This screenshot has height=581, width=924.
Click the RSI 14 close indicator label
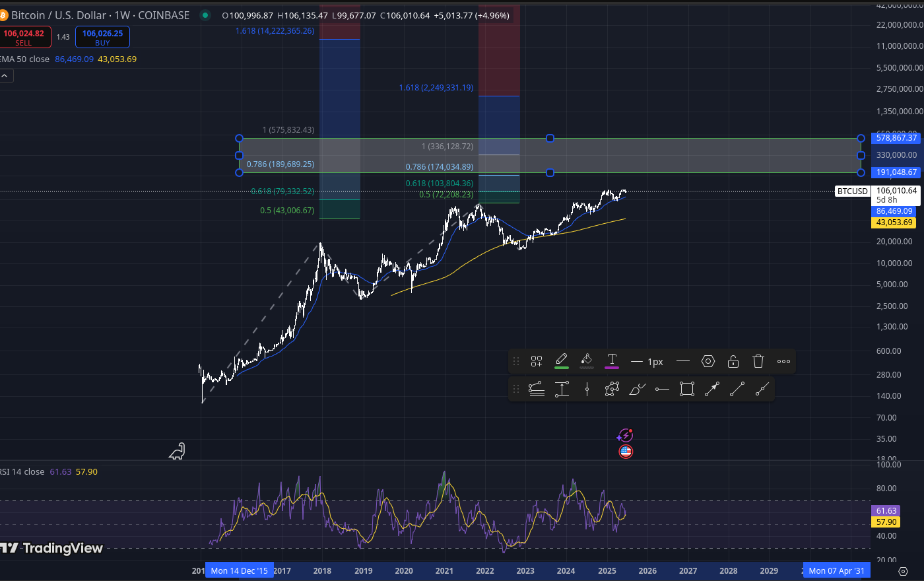click(22, 471)
